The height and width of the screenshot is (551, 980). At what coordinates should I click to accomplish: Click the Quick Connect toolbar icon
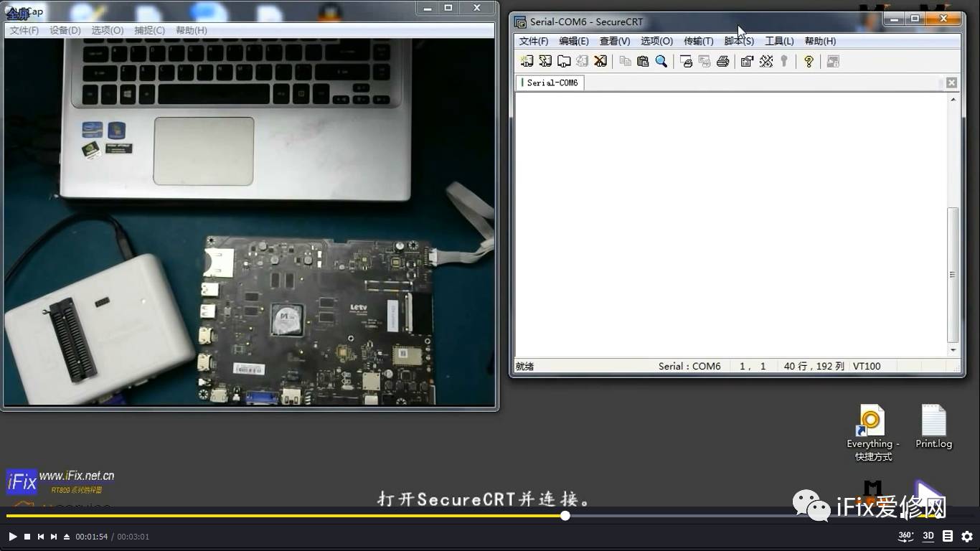click(545, 62)
